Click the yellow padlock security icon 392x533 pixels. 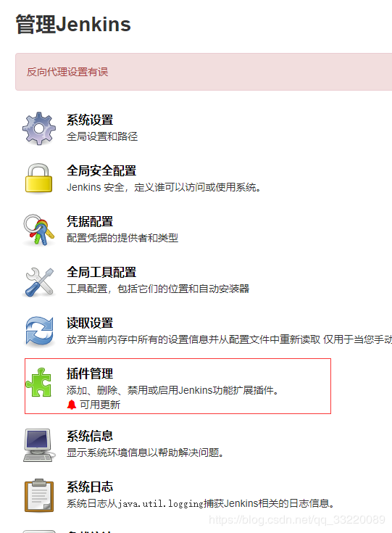coord(38,178)
